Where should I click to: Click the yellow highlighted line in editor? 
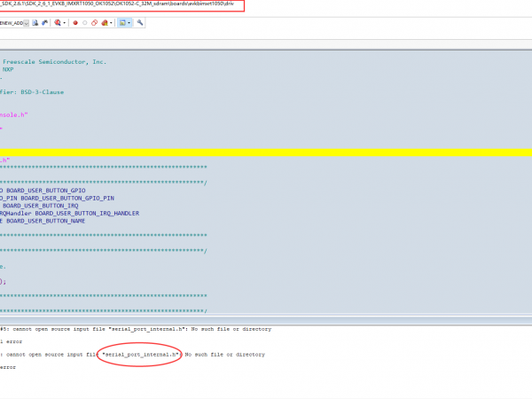click(x=266, y=152)
